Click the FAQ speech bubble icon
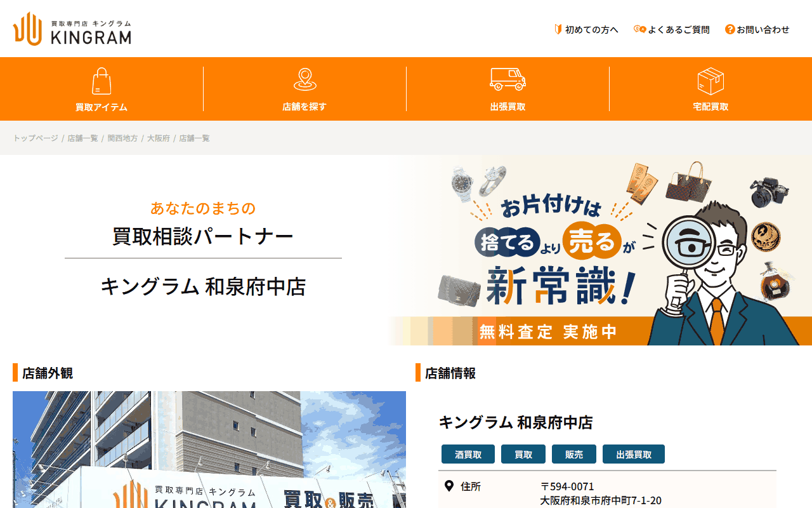This screenshot has width=812, height=508. 639,29
